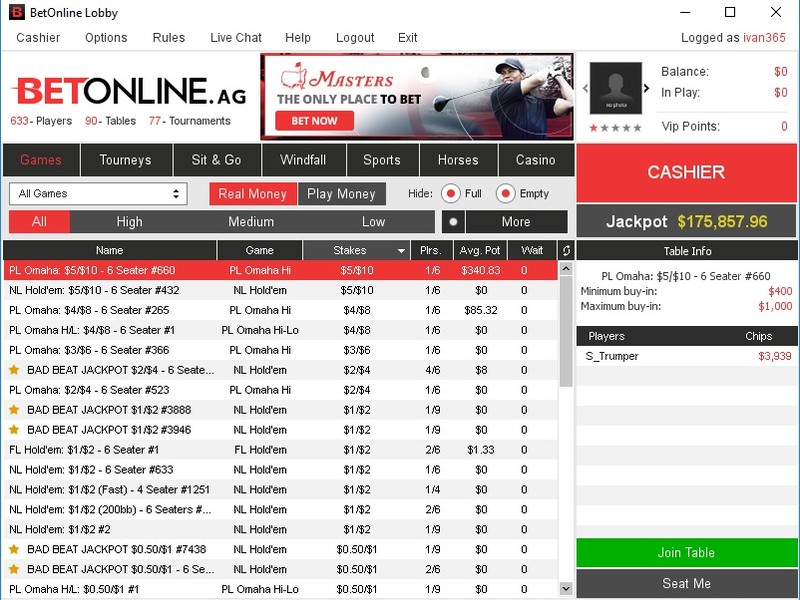Viewport: 800px width, 600px height.
Task: Open the All Games dropdown
Action: 98,194
